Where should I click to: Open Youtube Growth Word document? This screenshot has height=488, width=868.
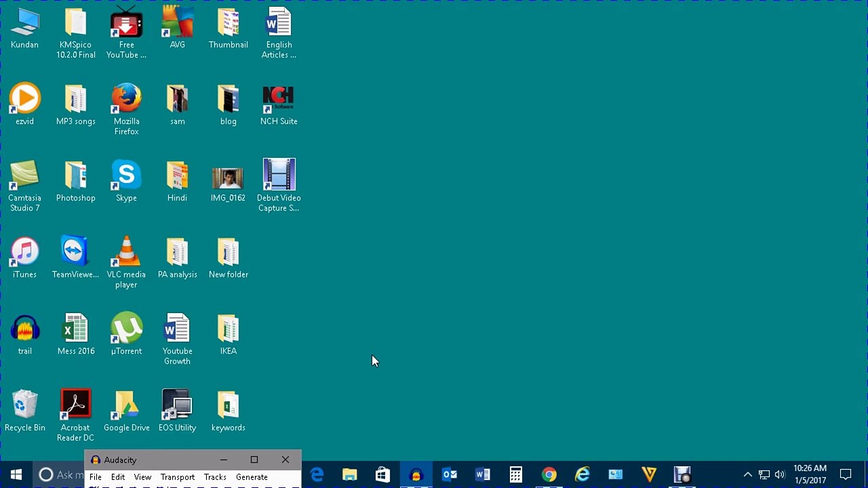click(x=177, y=340)
